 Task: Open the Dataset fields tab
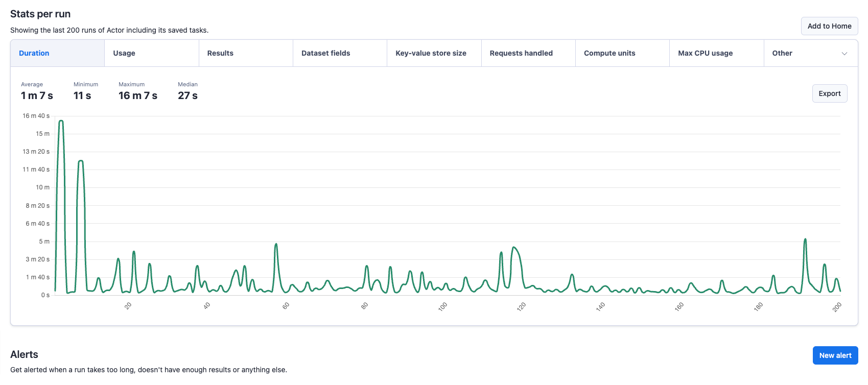340,53
